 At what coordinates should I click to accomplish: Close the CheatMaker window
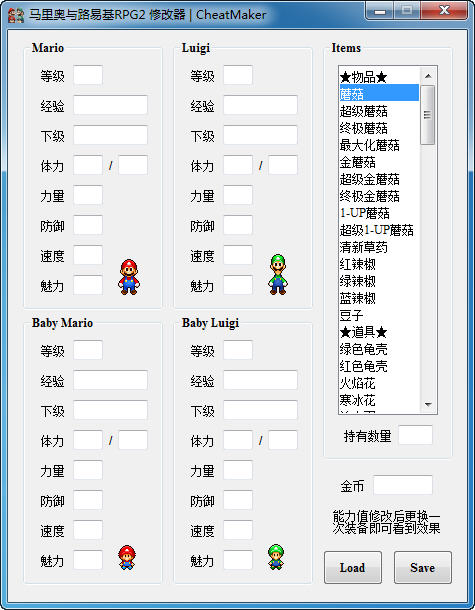click(444, 11)
